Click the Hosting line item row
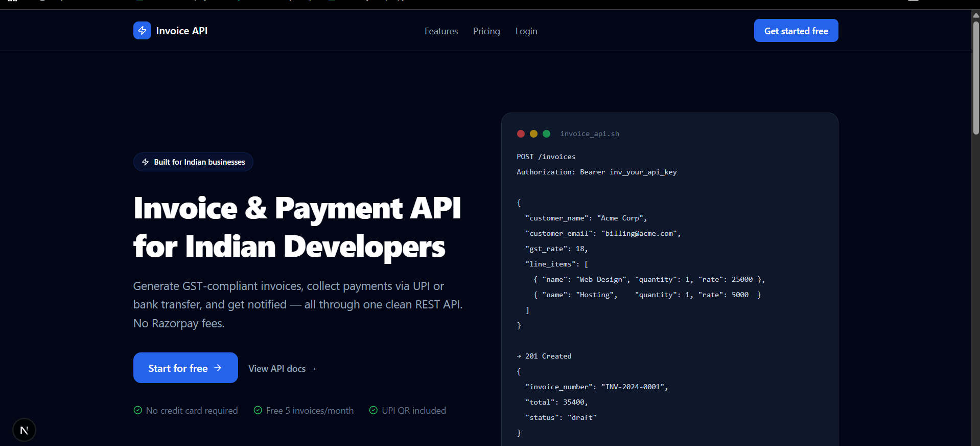The width and height of the screenshot is (980, 446). coord(647,295)
